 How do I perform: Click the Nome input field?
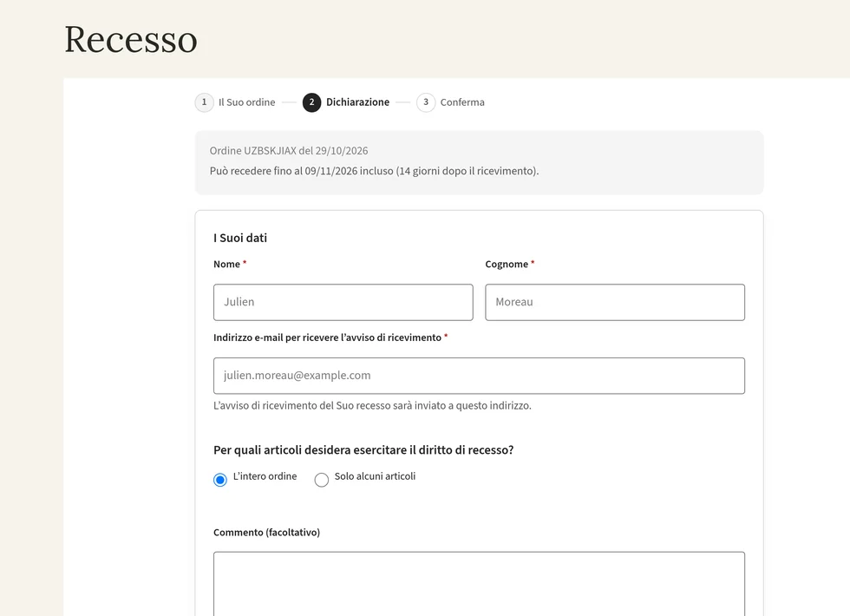(343, 302)
